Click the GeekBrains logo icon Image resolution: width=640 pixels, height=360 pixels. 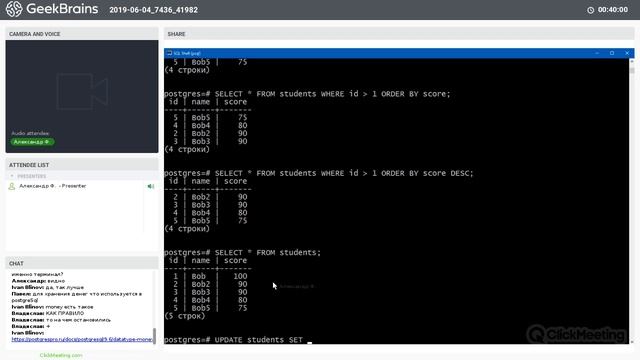(x=14, y=9)
